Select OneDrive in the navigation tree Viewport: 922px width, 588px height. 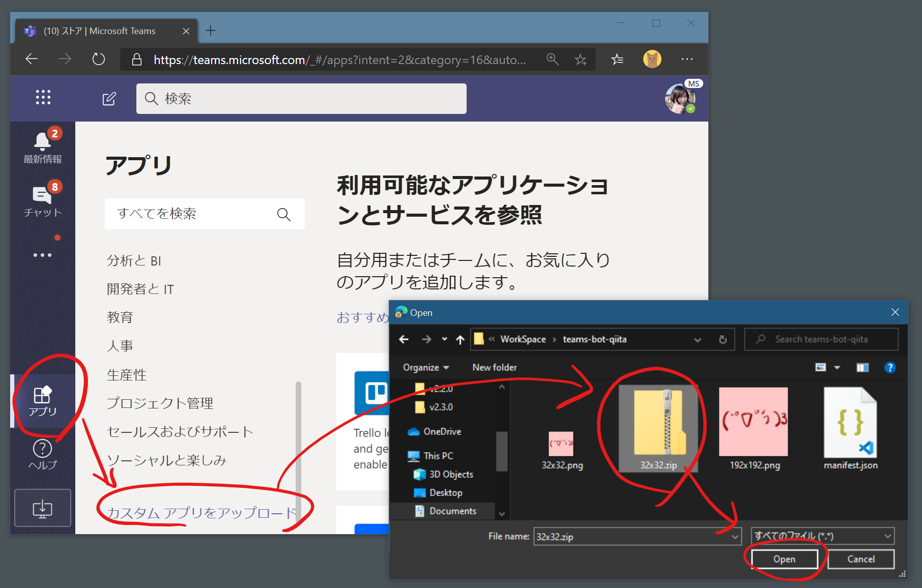[435, 431]
